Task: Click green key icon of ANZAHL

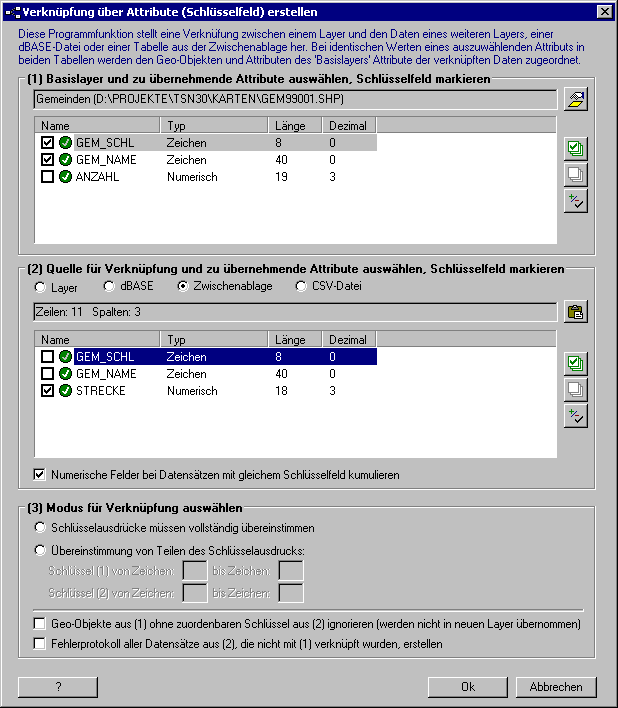Action: [x=65, y=177]
